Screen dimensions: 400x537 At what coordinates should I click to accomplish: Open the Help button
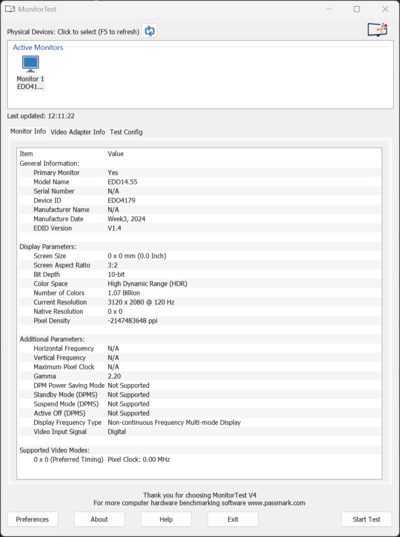tap(166, 519)
